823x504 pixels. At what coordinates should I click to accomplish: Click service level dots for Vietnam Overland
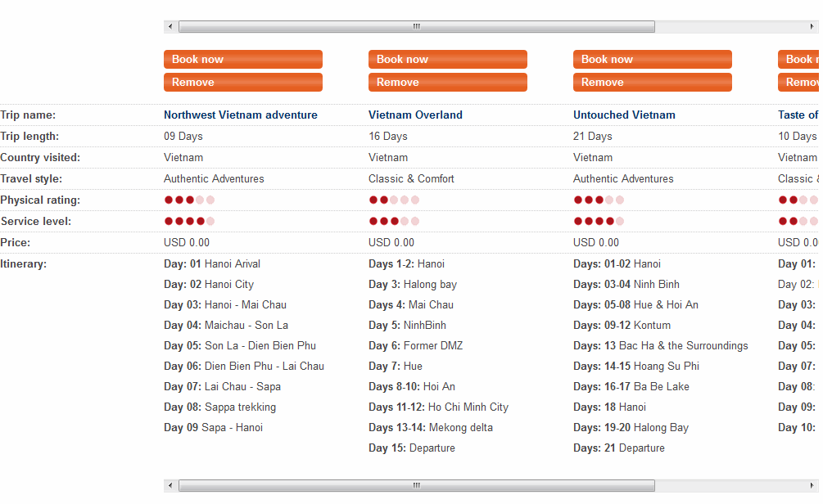click(x=394, y=222)
